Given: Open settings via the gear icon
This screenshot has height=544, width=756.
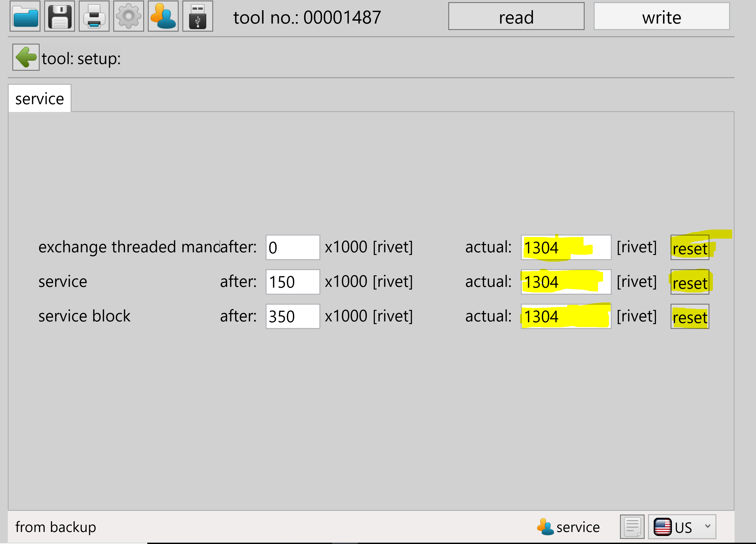Looking at the screenshot, I should coord(129,16).
